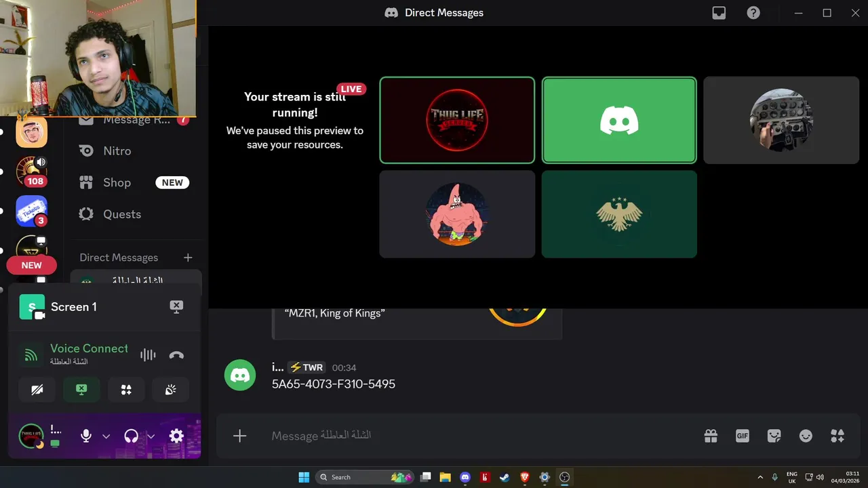Open Steam from the taskbar

(505, 477)
